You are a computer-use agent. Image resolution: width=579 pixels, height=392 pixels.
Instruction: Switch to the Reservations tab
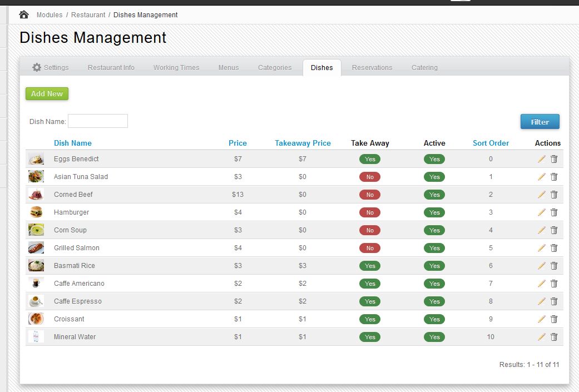[372, 68]
